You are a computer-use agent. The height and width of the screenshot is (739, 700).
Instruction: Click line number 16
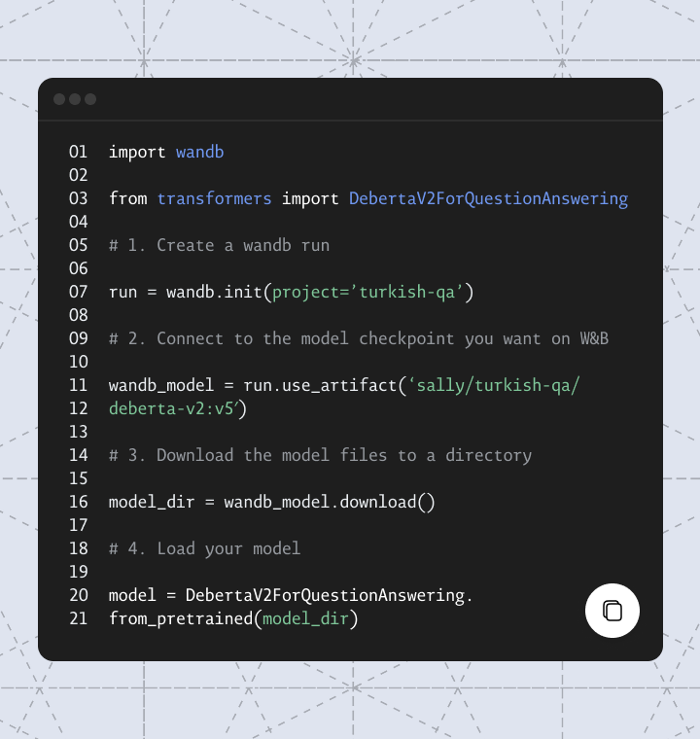pyautogui.click(x=78, y=502)
